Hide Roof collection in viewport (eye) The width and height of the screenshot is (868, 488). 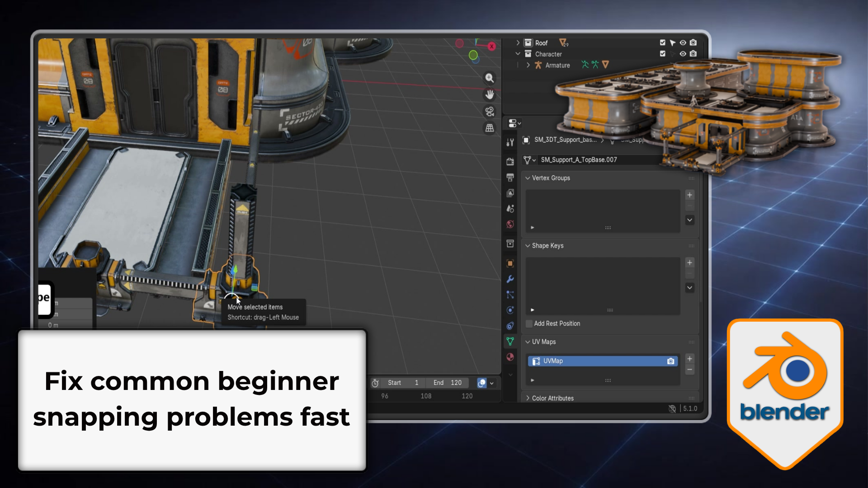pyautogui.click(x=683, y=42)
